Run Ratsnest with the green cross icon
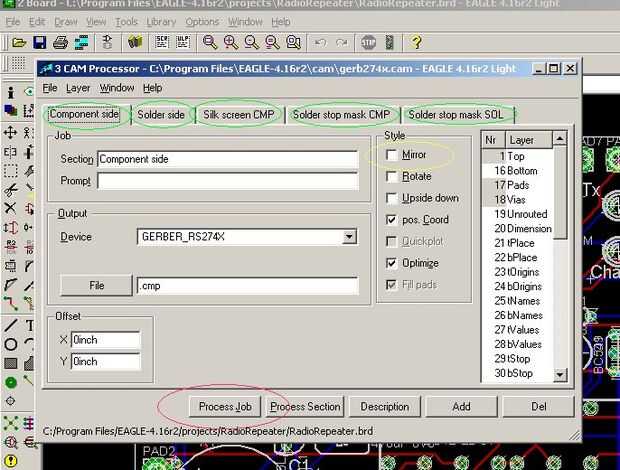 [10, 423]
